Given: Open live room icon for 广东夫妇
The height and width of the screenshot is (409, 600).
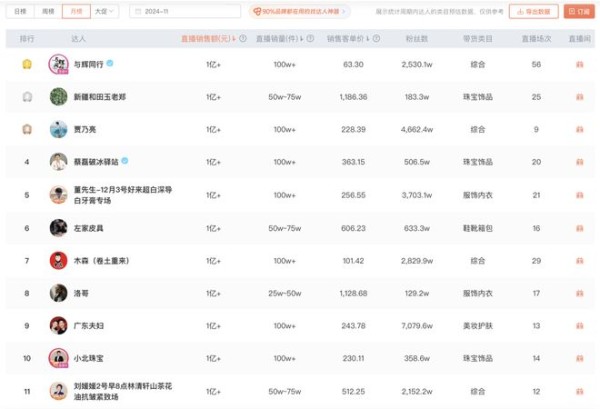Looking at the screenshot, I should coord(579,326).
